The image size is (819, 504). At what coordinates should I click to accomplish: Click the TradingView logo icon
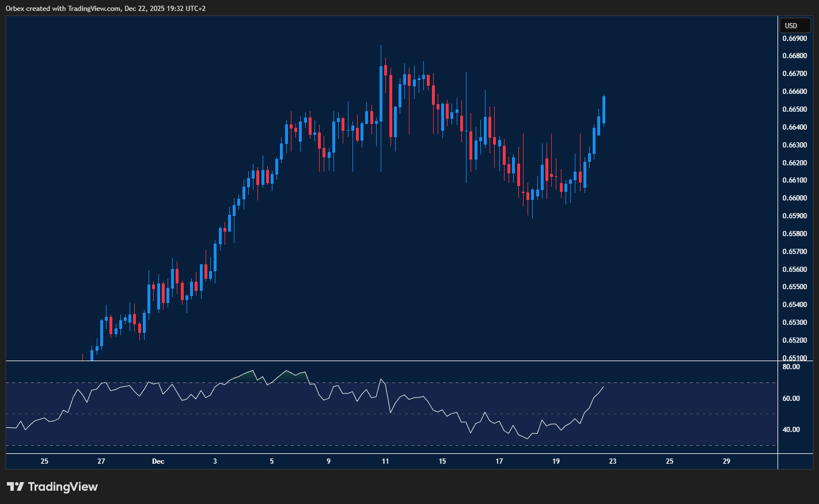coord(15,487)
